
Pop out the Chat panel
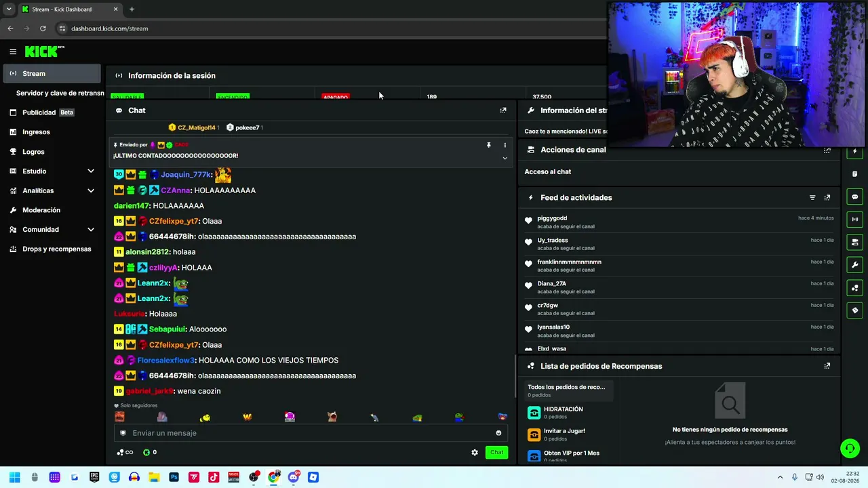(503, 110)
